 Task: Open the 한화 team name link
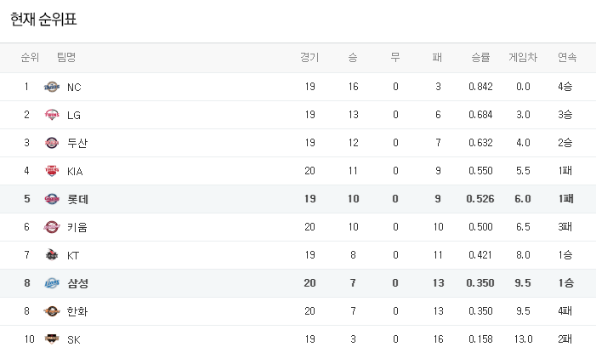click(x=77, y=311)
